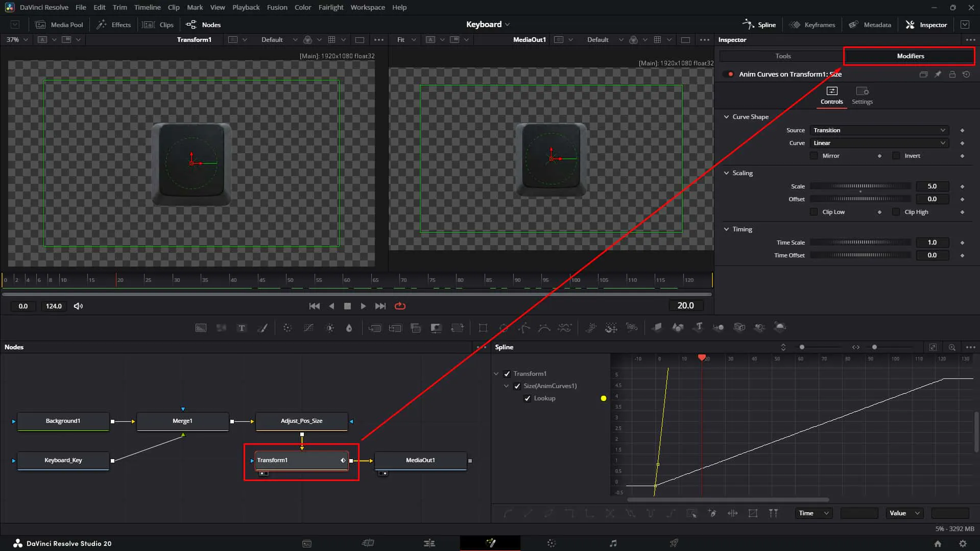Screen dimensions: 980x551
Task: Collapse the Scaling section
Action: (726, 173)
